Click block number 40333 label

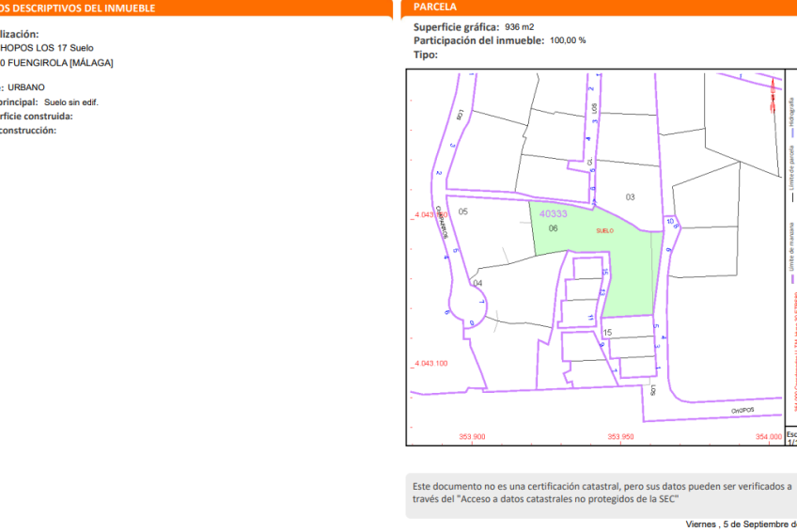(x=554, y=214)
